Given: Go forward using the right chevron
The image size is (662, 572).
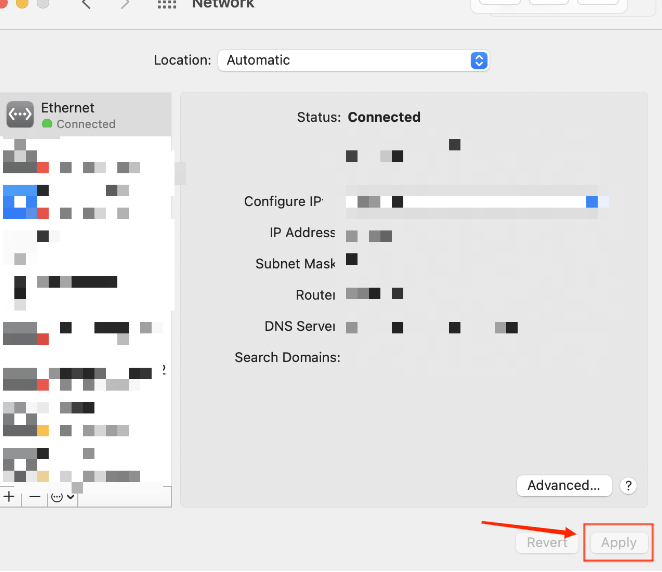Looking at the screenshot, I should click(x=125, y=4).
